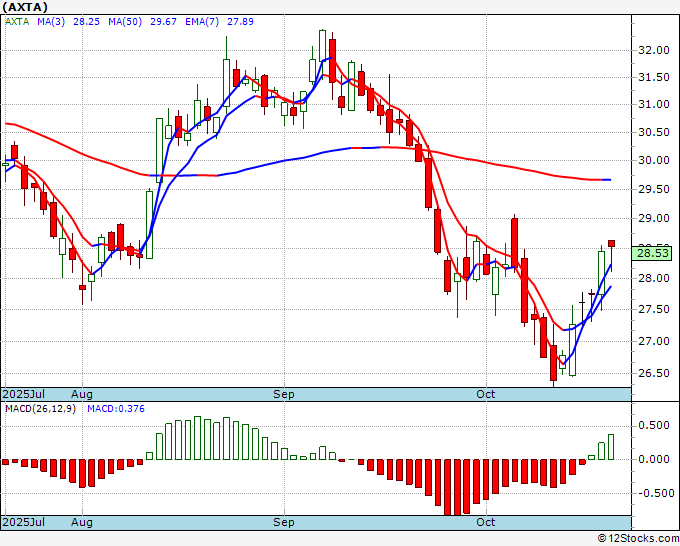Viewport: 680px width, 546px height.
Task: Click the 0.500 MACD axis label
Action: [x=654, y=425]
